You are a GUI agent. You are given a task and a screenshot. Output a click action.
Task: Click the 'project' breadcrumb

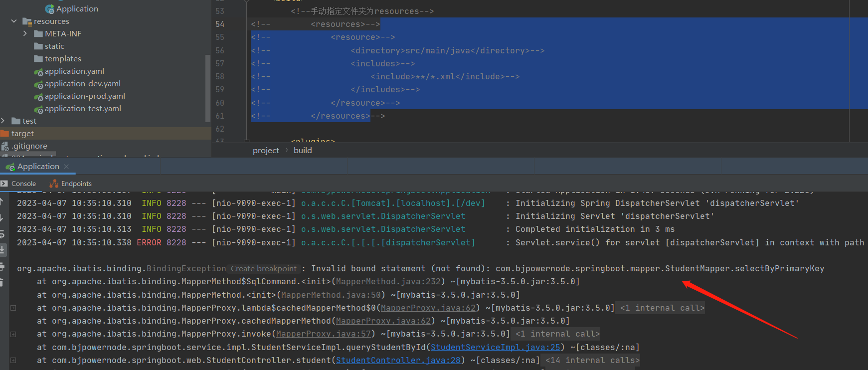(x=266, y=151)
